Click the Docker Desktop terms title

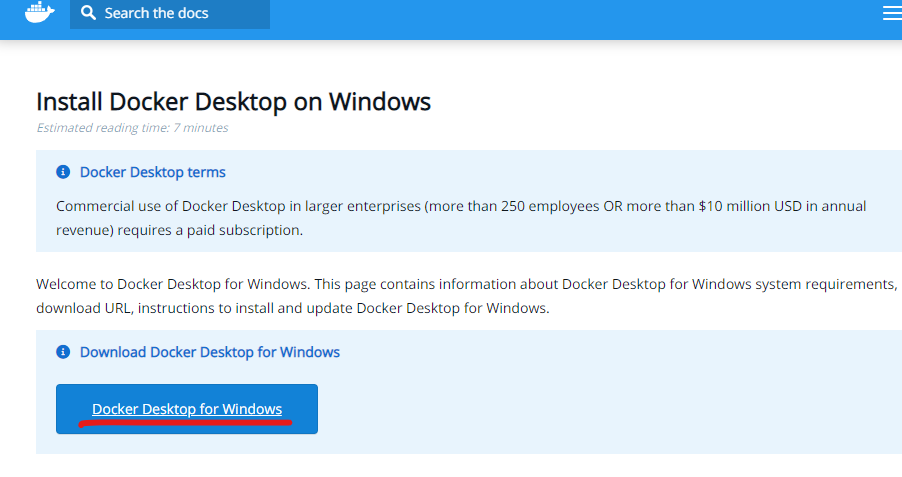[x=152, y=172]
